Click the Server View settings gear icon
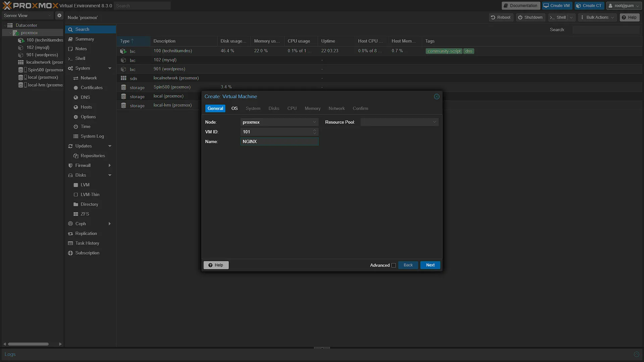Viewport: 644px width, 362px height. 59,15
